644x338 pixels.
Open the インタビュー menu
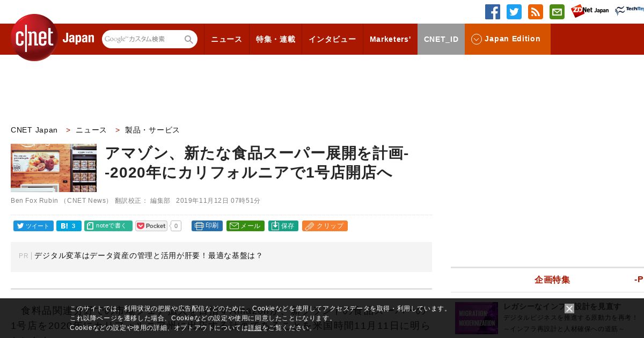click(332, 39)
